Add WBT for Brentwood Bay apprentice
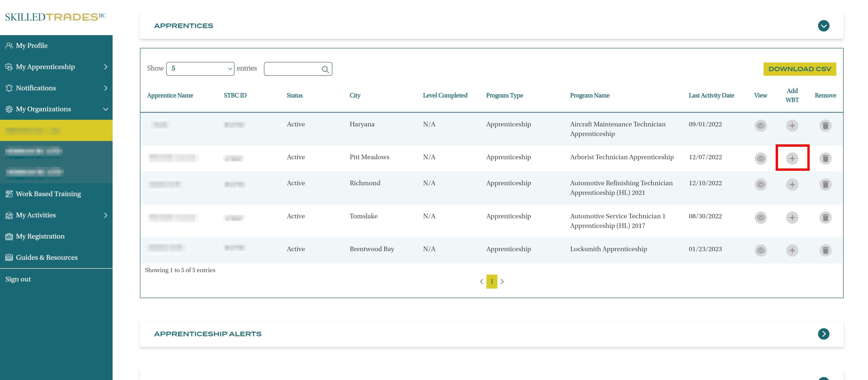Viewport: 868px width, 380px height. point(792,250)
